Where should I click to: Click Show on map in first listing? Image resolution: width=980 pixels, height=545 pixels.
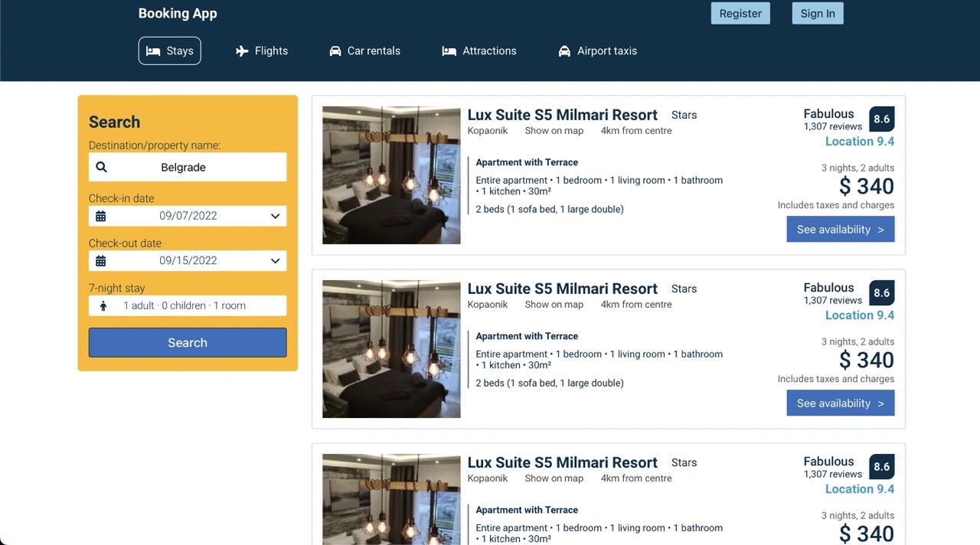(554, 131)
